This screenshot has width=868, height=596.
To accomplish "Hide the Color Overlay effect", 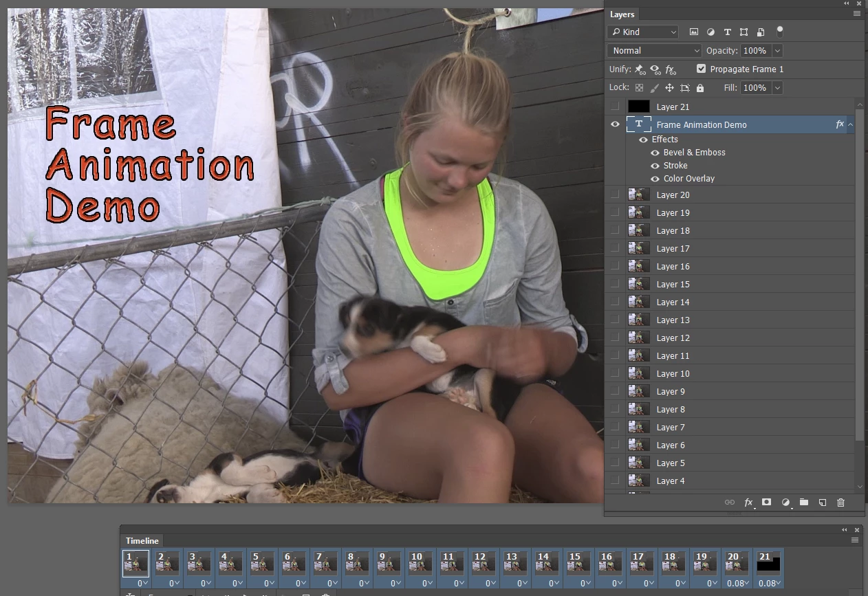I will [x=655, y=179].
